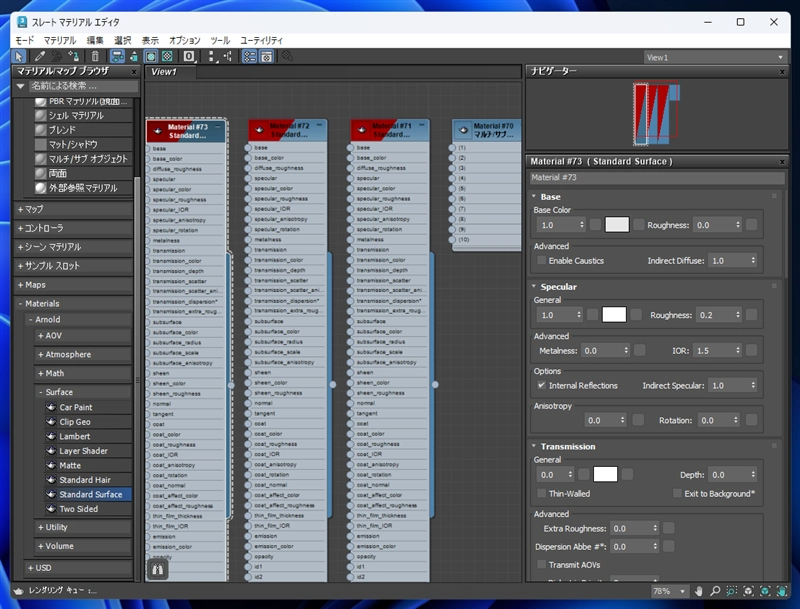The image size is (800, 609).
Task: Activate Zoom magnifier tool
Action: [x=715, y=591]
